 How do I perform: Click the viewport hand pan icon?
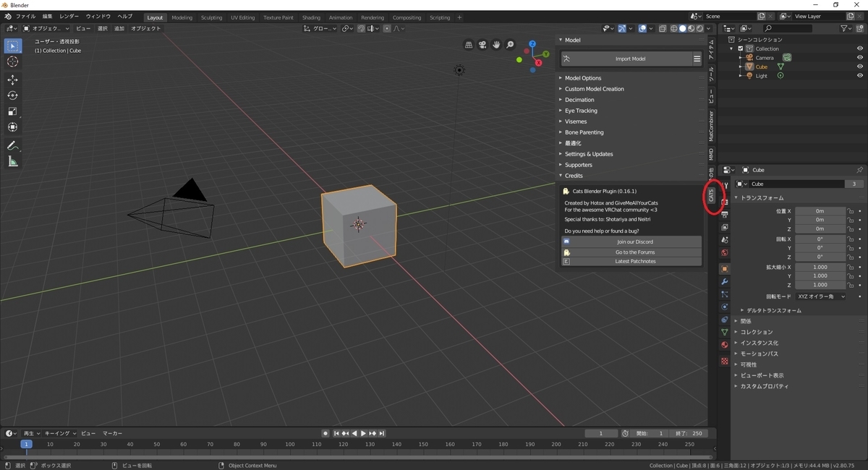(x=496, y=45)
